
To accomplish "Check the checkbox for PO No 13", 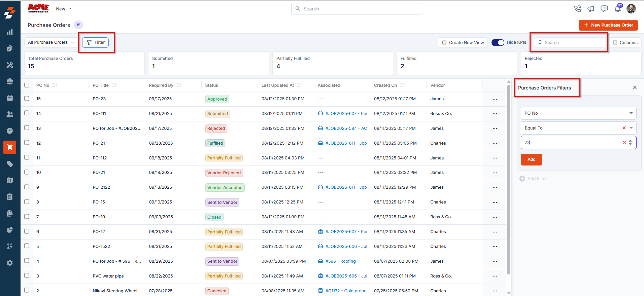I will (x=27, y=128).
